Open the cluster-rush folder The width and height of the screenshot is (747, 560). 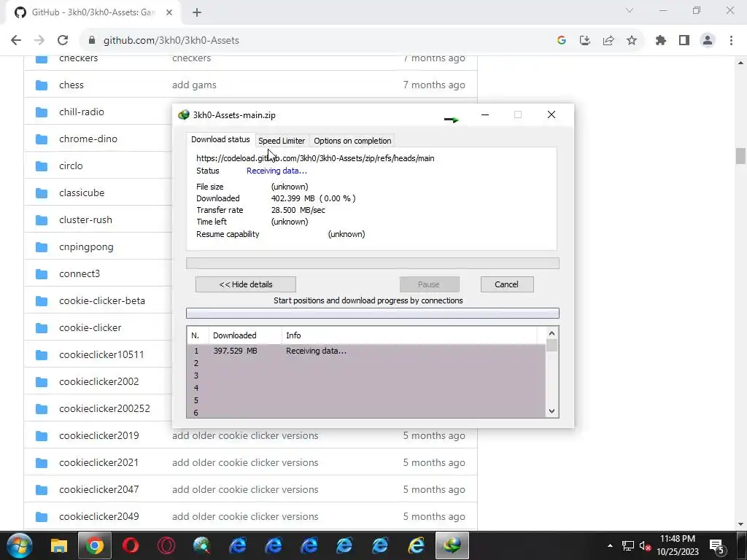pos(86,219)
